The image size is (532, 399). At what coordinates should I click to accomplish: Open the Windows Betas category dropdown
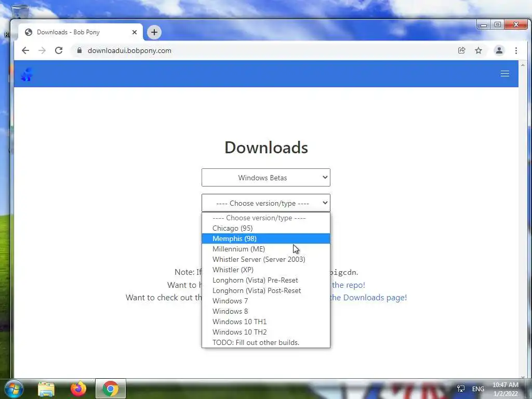(x=265, y=178)
